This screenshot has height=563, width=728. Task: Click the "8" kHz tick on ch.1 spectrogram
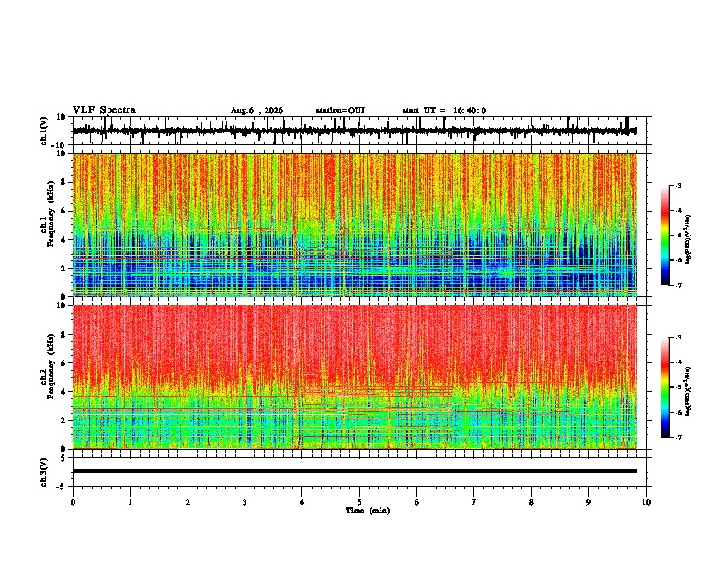pyautogui.click(x=64, y=182)
